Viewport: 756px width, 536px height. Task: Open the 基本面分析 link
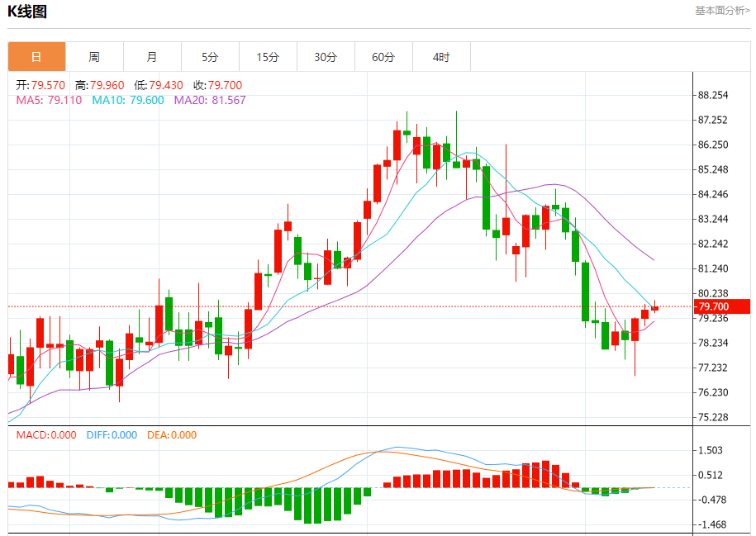(x=722, y=11)
